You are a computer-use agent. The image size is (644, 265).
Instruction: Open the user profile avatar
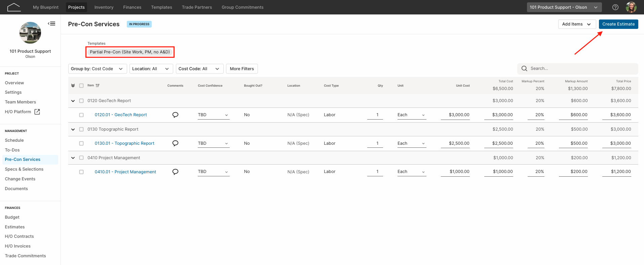tap(631, 7)
